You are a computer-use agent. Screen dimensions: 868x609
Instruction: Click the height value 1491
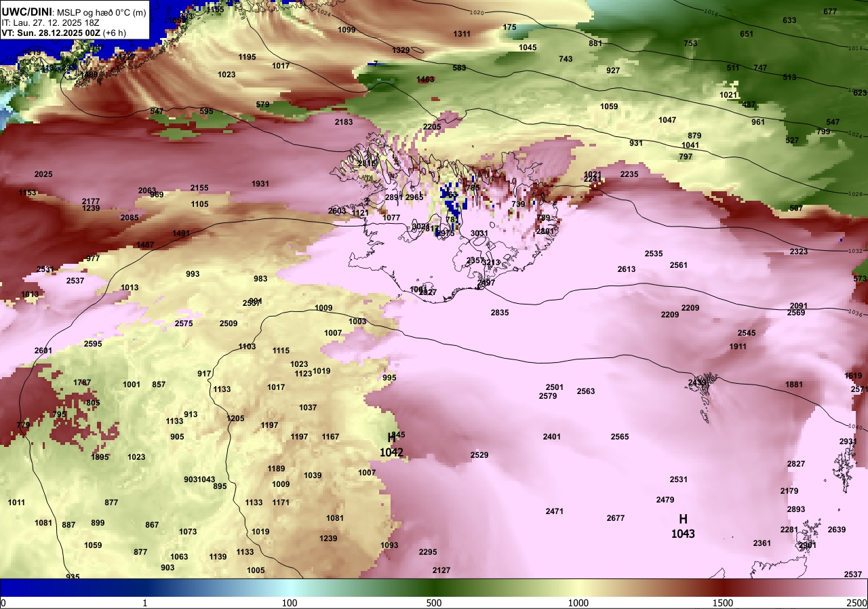click(x=181, y=233)
